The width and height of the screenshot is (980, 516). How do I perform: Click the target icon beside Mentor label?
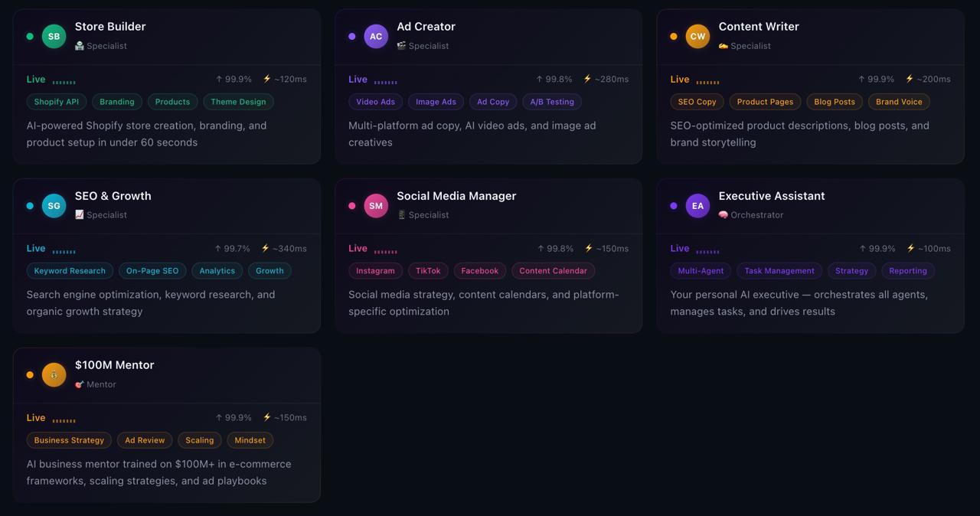(x=80, y=384)
